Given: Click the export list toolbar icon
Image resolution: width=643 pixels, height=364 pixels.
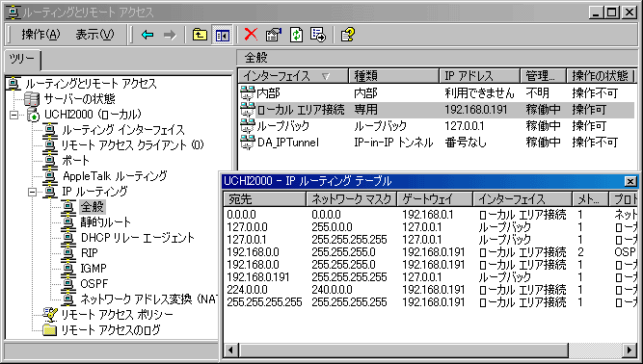Looking at the screenshot, I should click(318, 35).
